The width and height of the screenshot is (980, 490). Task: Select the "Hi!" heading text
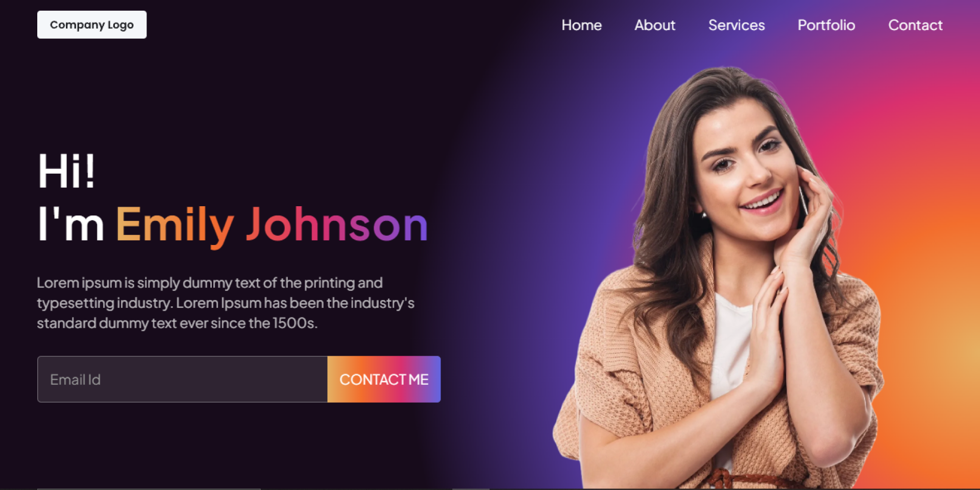(x=67, y=171)
